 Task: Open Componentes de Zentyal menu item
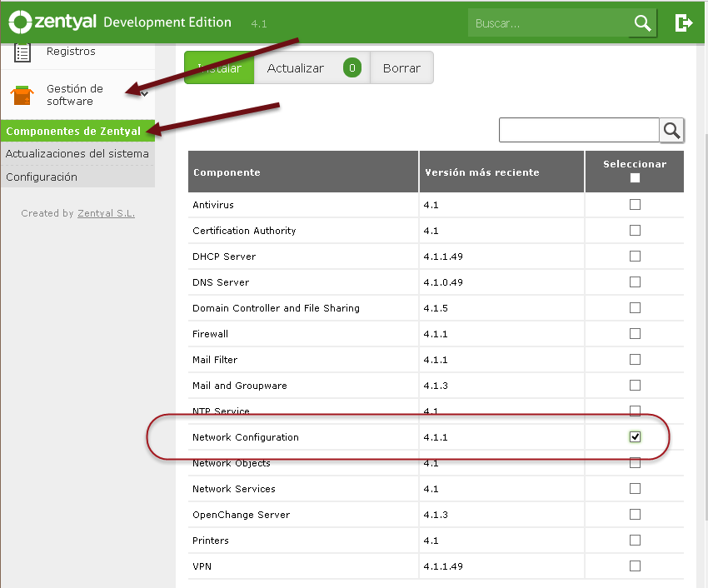pos(73,132)
